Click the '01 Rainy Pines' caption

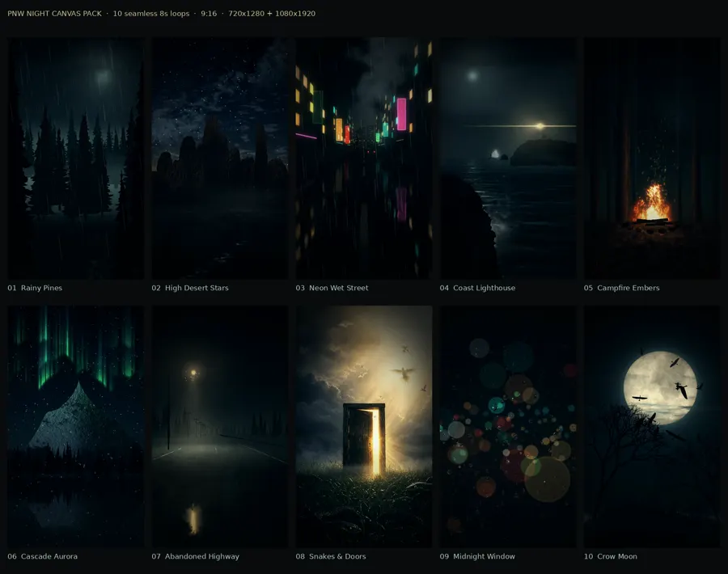click(35, 288)
